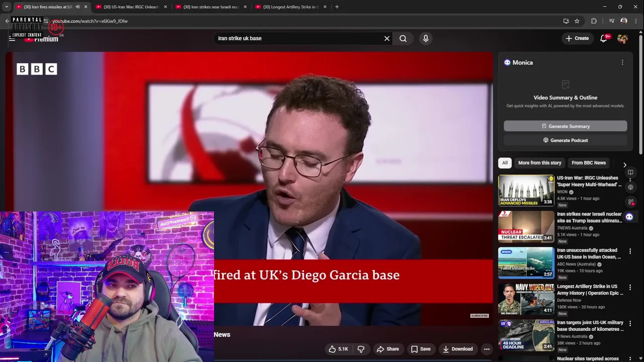Bookmark this page with star icon
Viewport: 644px width, 362px height.
coord(577,21)
